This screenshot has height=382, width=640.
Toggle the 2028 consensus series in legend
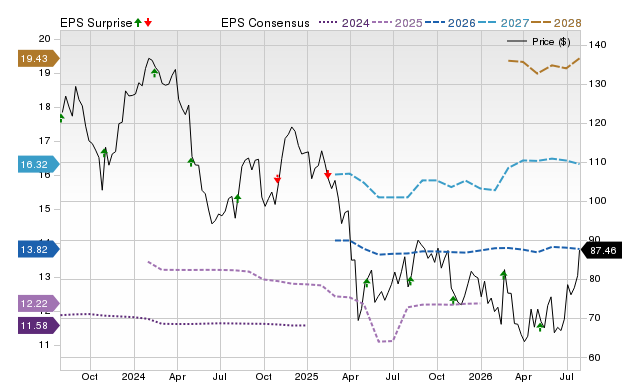(x=556, y=23)
